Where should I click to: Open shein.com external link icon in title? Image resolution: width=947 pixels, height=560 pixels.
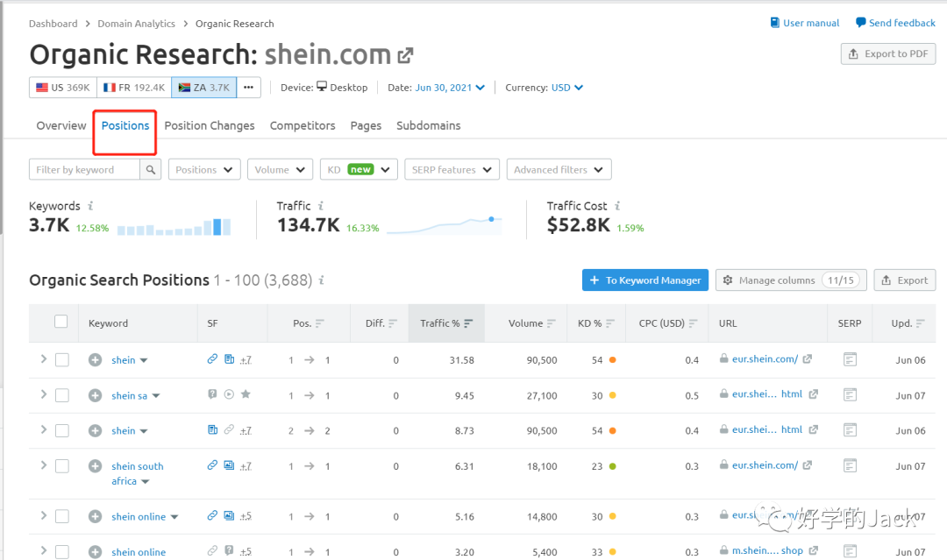pos(405,55)
